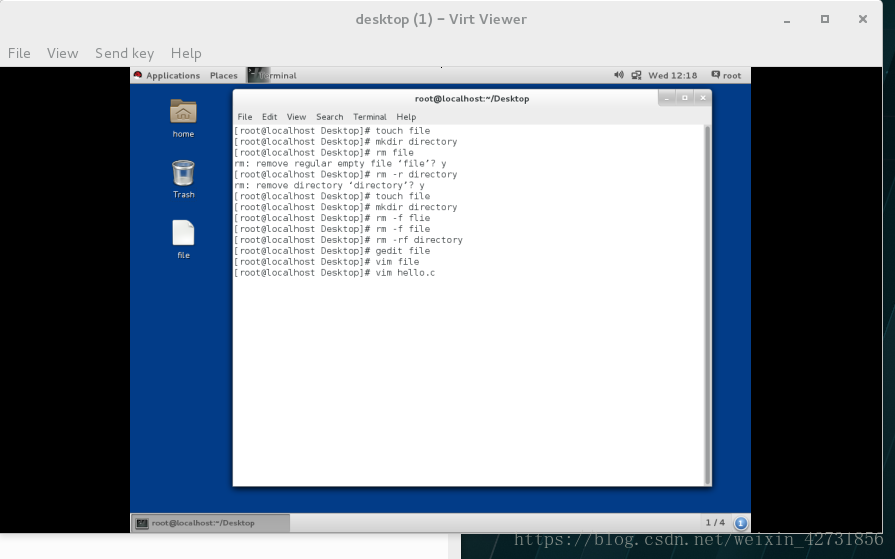
Task: Open terminal Help menu
Action: coord(406,116)
